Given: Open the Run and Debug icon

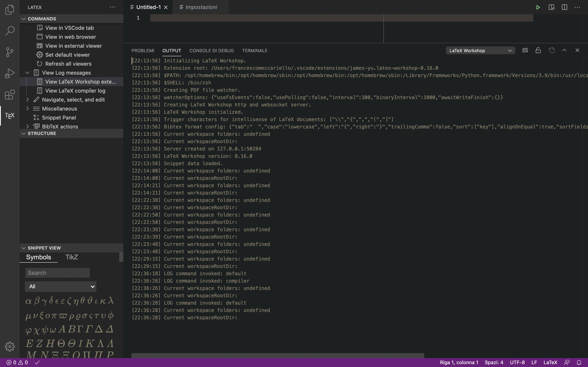Looking at the screenshot, I should point(9,73).
